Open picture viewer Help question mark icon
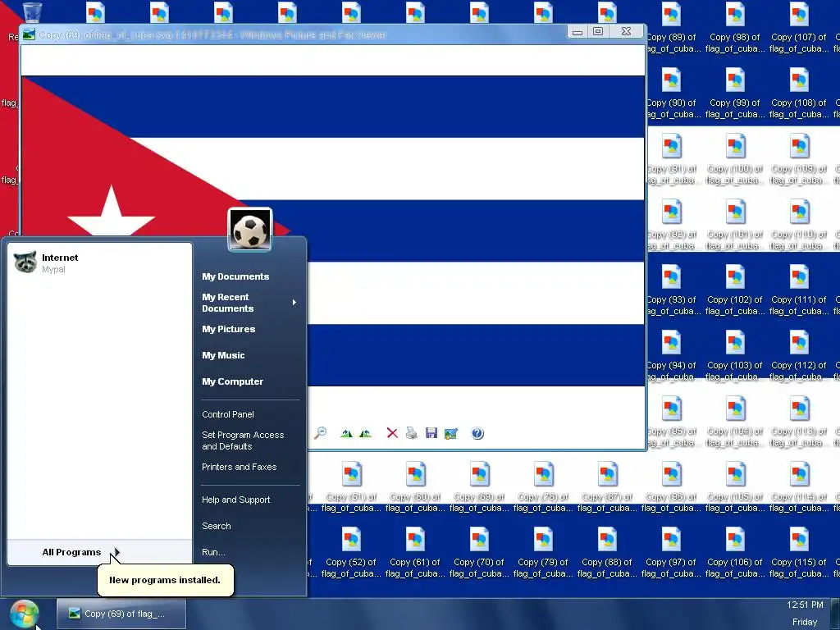 click(477, 433)
